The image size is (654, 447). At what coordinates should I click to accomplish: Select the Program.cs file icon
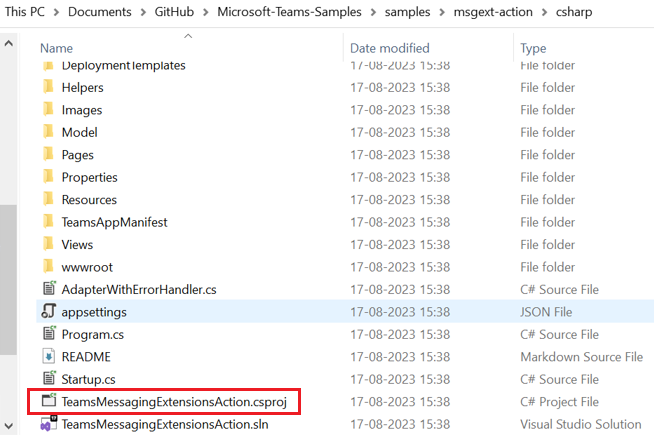(x=49, y=334)
